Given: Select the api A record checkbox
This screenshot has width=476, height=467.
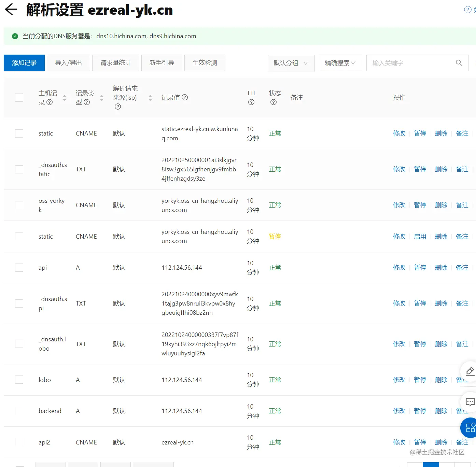Looking at the screenshot, I should (x=19, y=268).
